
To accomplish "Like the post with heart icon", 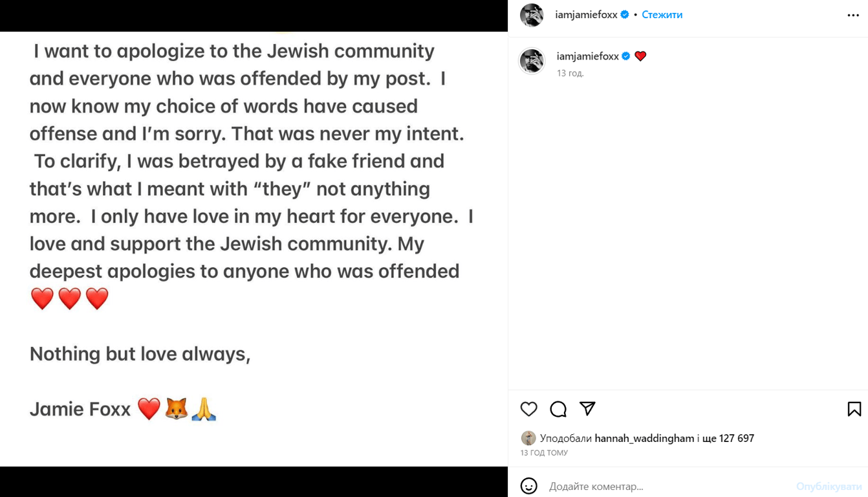I will click(x=529, y=409).
